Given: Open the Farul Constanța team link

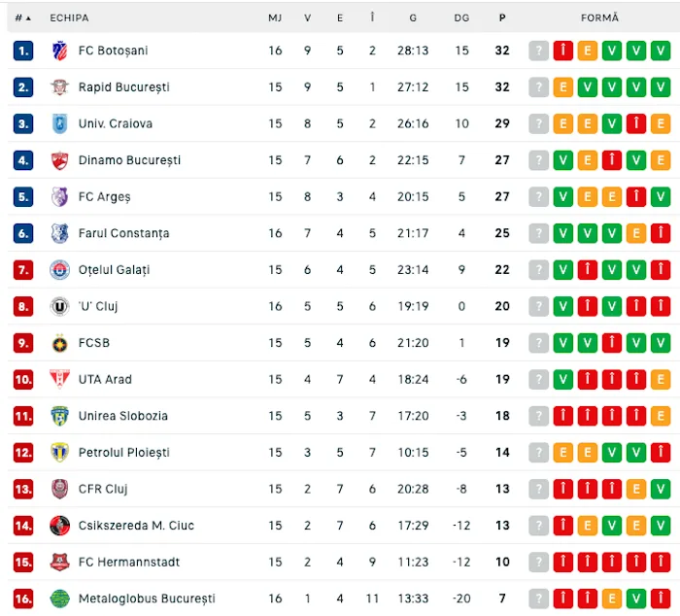Looking at the screenshot, I should coord(123,233).
